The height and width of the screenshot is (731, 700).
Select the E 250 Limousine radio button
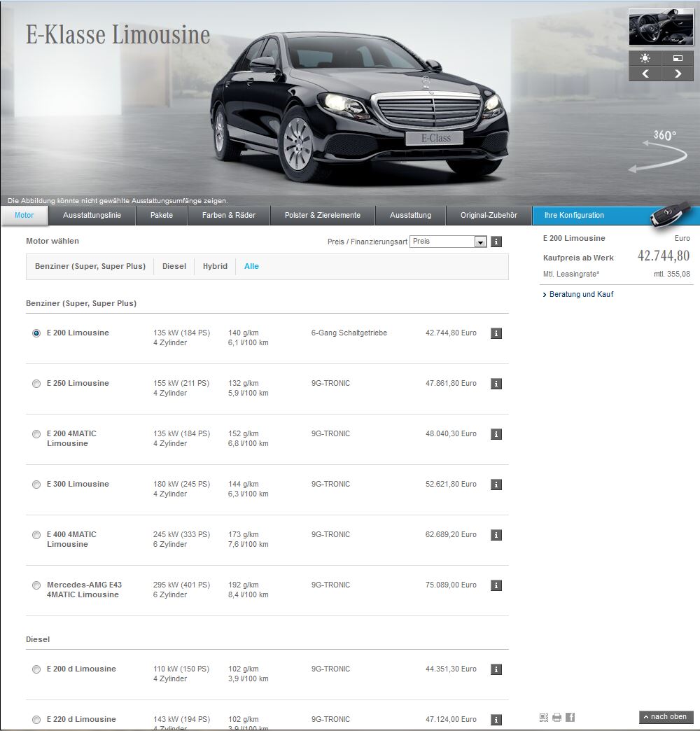(x=36, y=384)
